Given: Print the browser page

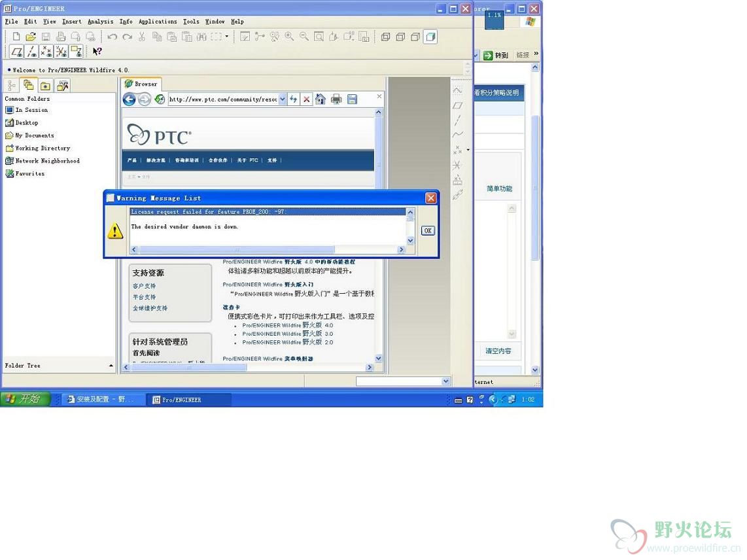Looking at the screenshot, I should pyautogui.click(x=336, y=99).
